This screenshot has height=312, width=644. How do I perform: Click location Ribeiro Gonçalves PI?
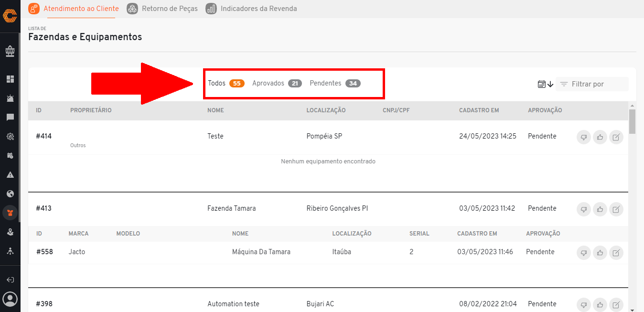click(337, 208)
